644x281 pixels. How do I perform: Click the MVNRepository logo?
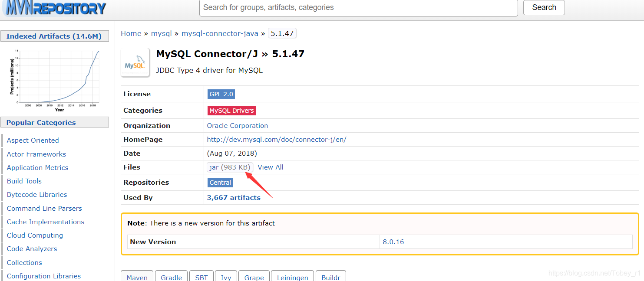[x=54, y=8]
